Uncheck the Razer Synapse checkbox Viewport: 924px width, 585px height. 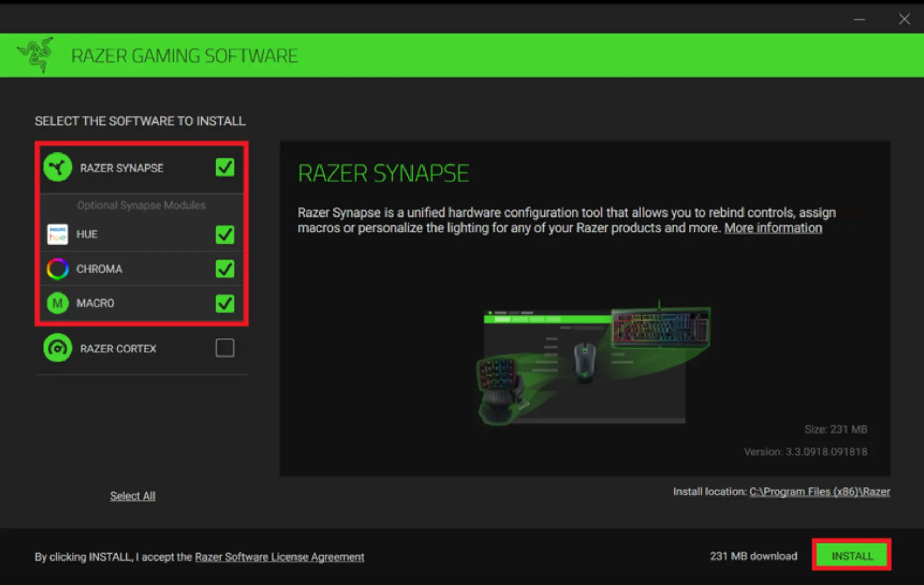225,168
